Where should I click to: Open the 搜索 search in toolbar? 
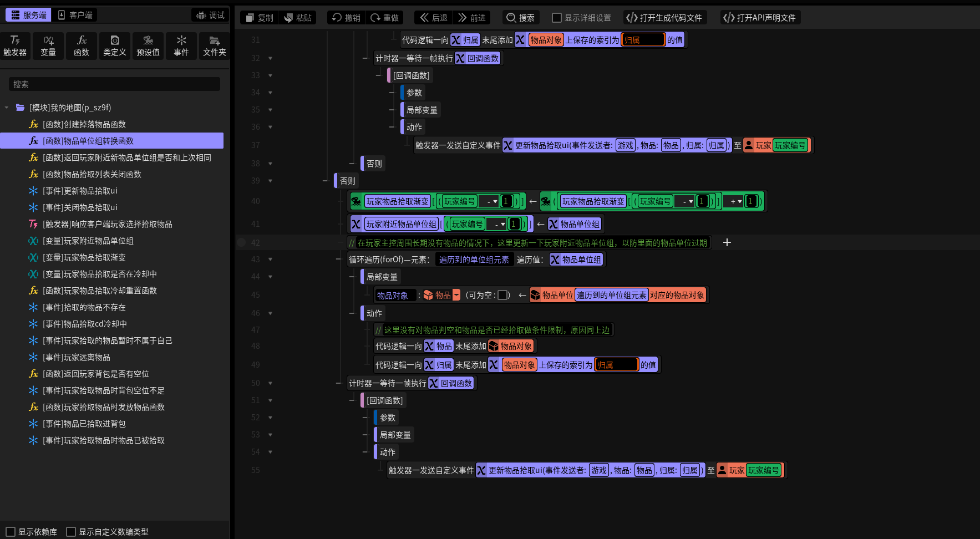tap(521, 18)
